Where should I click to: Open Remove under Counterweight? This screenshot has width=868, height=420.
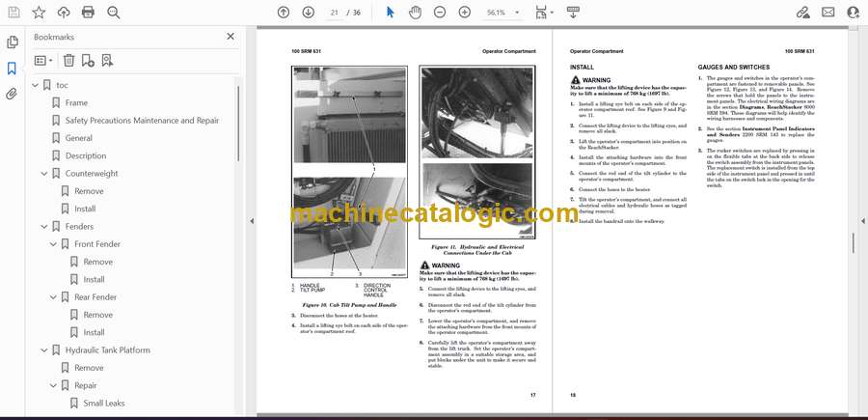(89, 191)
